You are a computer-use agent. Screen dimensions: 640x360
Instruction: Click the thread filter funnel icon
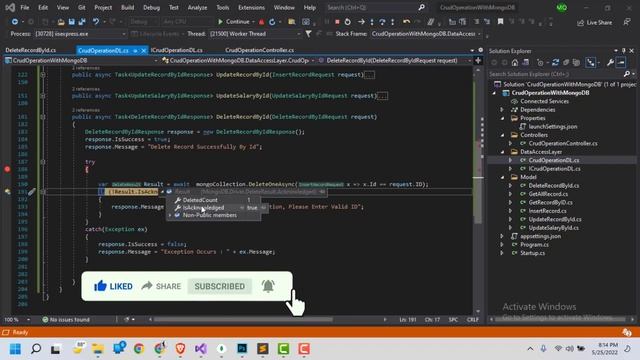click(x=309, y=34)
